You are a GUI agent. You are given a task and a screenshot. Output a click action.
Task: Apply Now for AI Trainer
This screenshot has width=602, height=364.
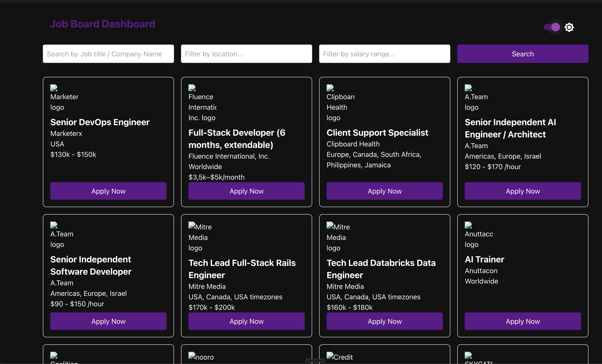point(523,321)
